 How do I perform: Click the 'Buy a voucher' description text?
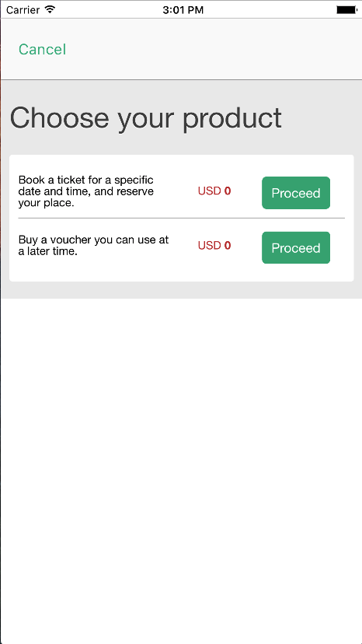tap(93, 245)
